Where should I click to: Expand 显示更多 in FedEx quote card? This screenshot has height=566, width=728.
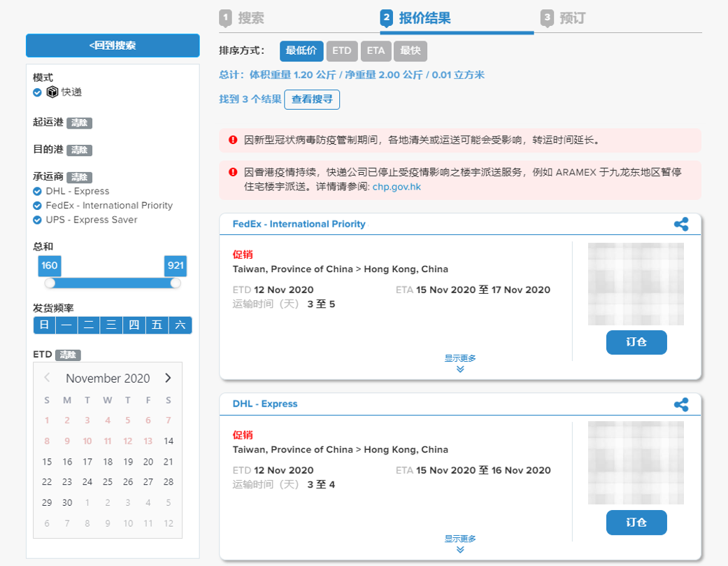click(x=460, y=363)
